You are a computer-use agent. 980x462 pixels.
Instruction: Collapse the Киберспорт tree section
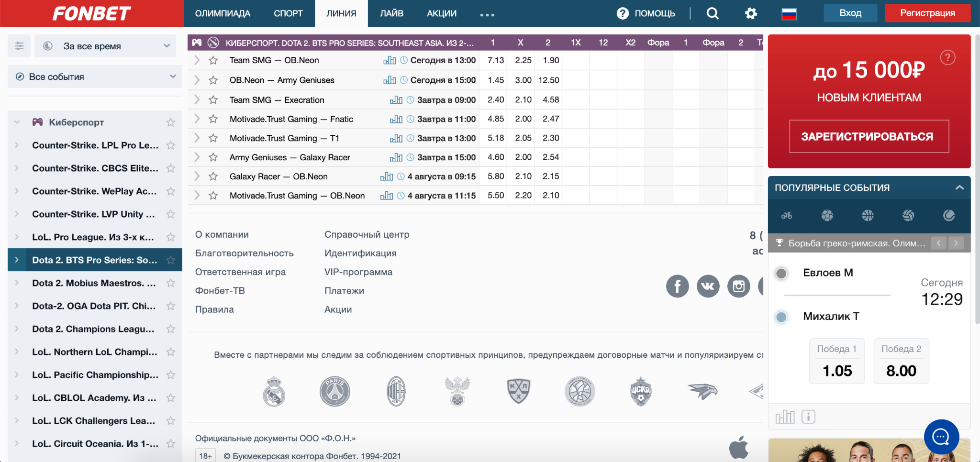[17, 122]
